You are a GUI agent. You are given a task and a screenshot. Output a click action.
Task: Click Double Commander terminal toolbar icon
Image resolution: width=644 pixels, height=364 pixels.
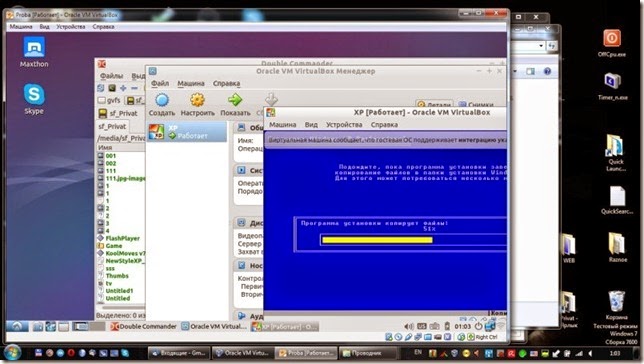[x=112, y=88]
